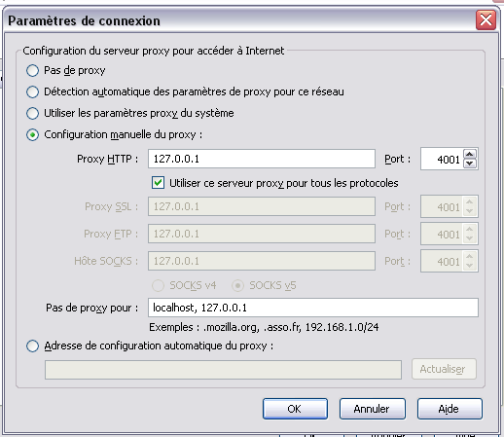Screen dimensions: 504x437
Task: Click the greyed Proxy SSL address field
Action: [x=262, y=206]
